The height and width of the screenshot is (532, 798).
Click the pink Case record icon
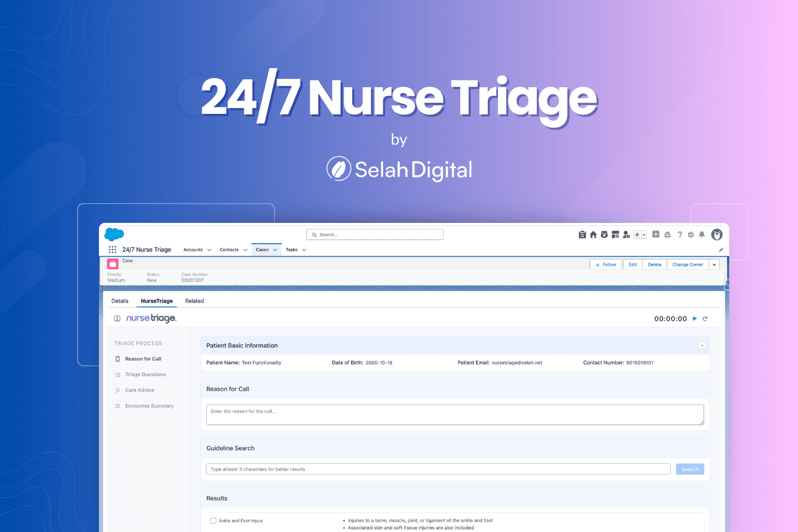point(113,263)
